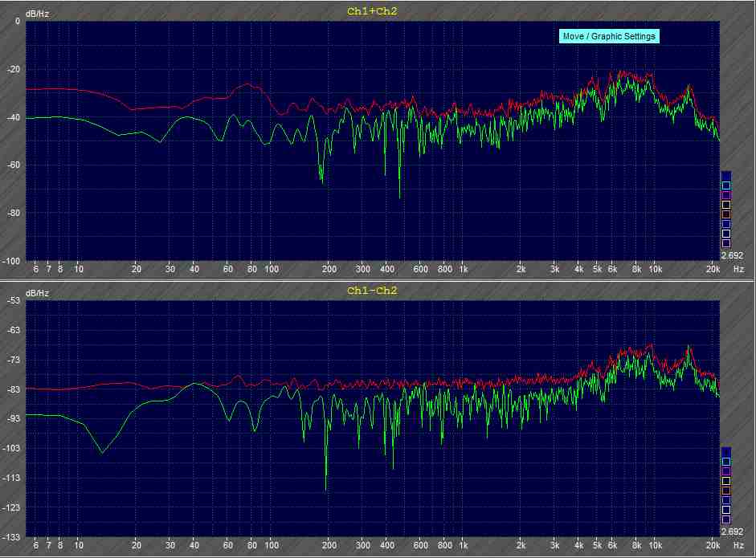This screenshot has height=558, width=756.
Task: Click the Ch1+Ch2 graph title
Action: coord(372,11)
